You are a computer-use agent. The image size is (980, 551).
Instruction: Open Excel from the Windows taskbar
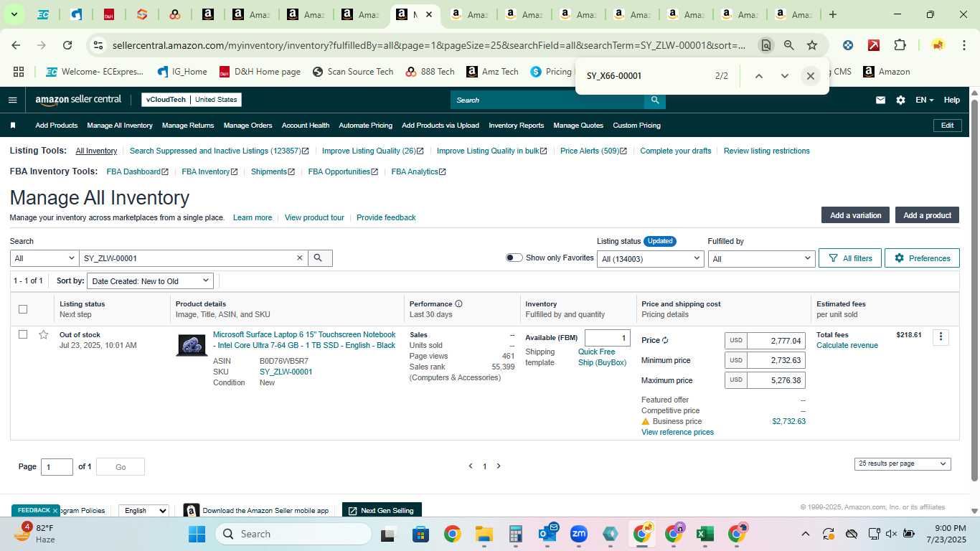coord(705,534)
